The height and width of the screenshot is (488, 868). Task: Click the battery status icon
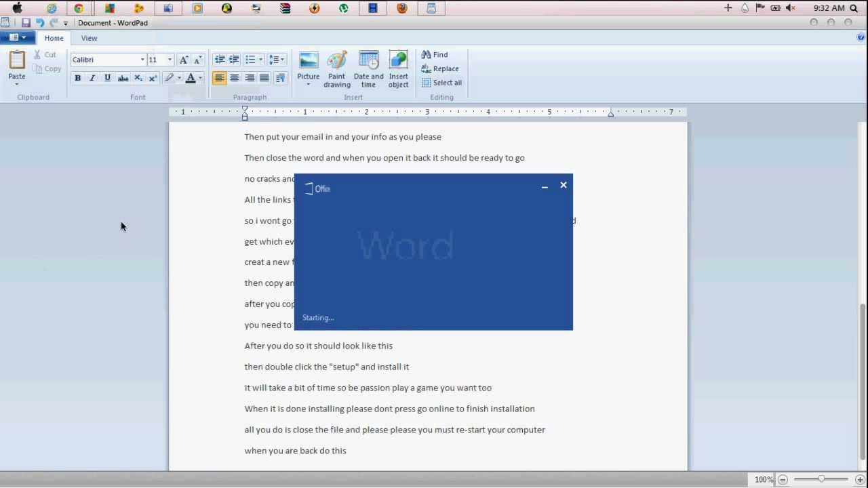776,8
